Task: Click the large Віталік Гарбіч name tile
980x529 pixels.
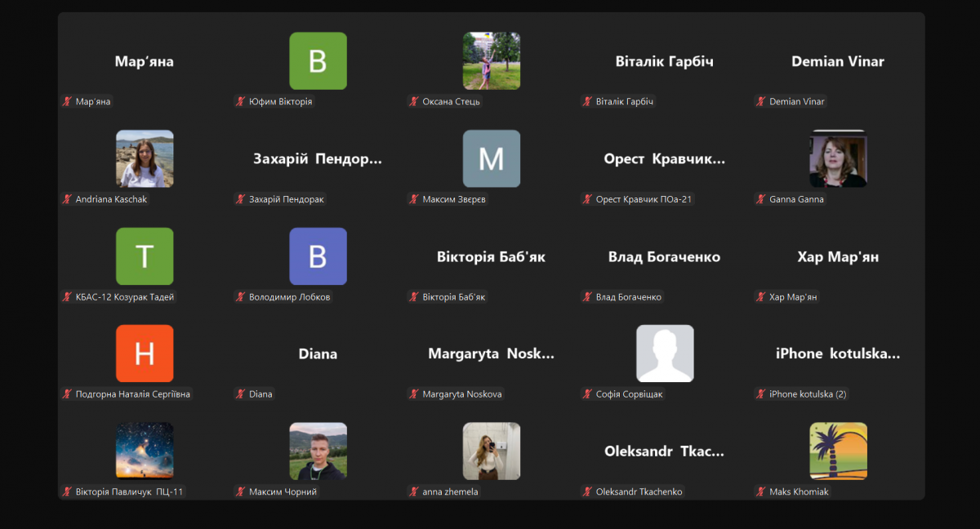Action: pyautogui.click(x=664, y=62)
